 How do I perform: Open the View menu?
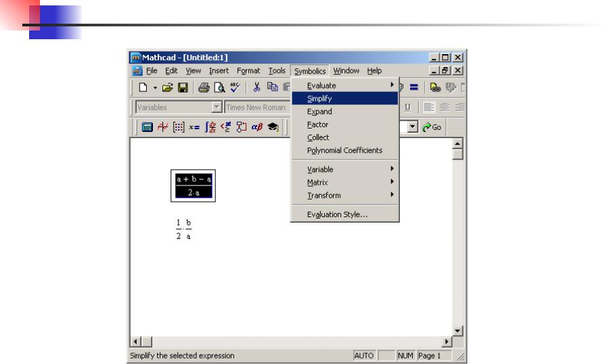[193, 71]
